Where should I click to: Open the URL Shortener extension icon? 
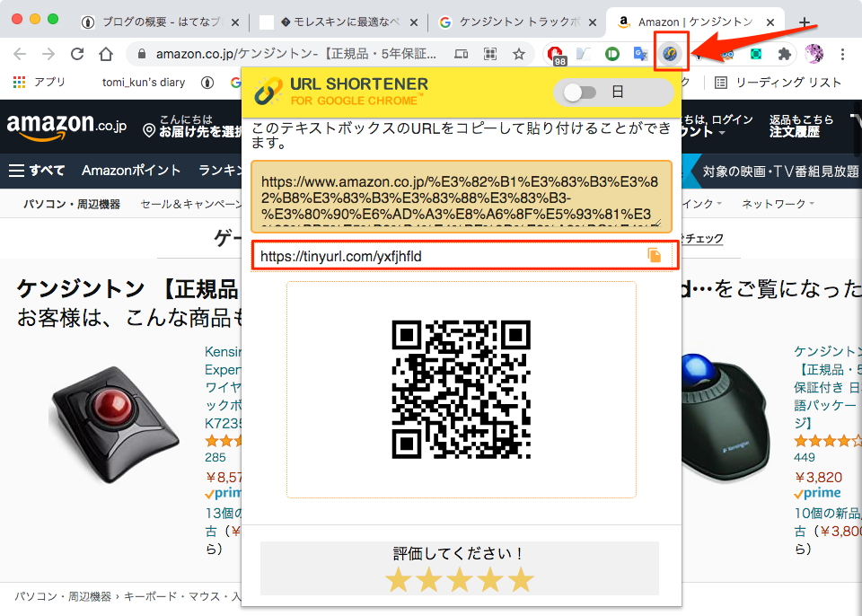pyautogui.click(x=670, y=53)
